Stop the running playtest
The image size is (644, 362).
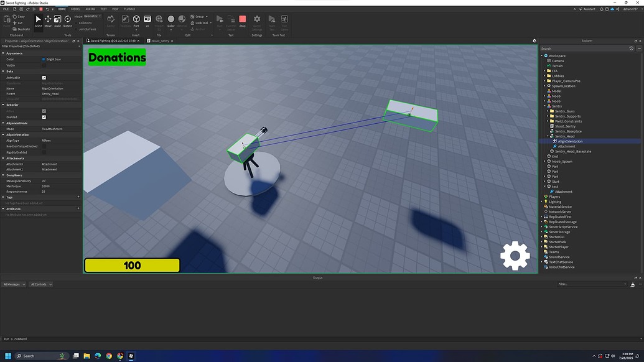(243, 19)
